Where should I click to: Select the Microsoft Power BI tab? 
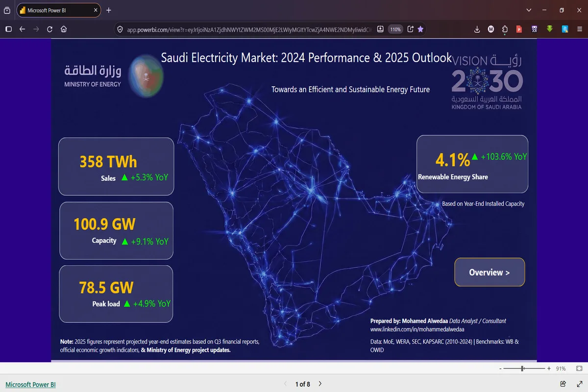(x=59, y=10)
